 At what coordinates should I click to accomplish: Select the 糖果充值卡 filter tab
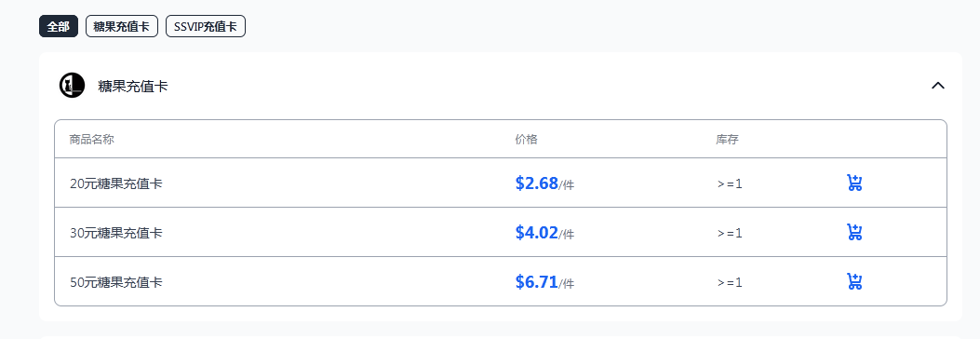121,27
